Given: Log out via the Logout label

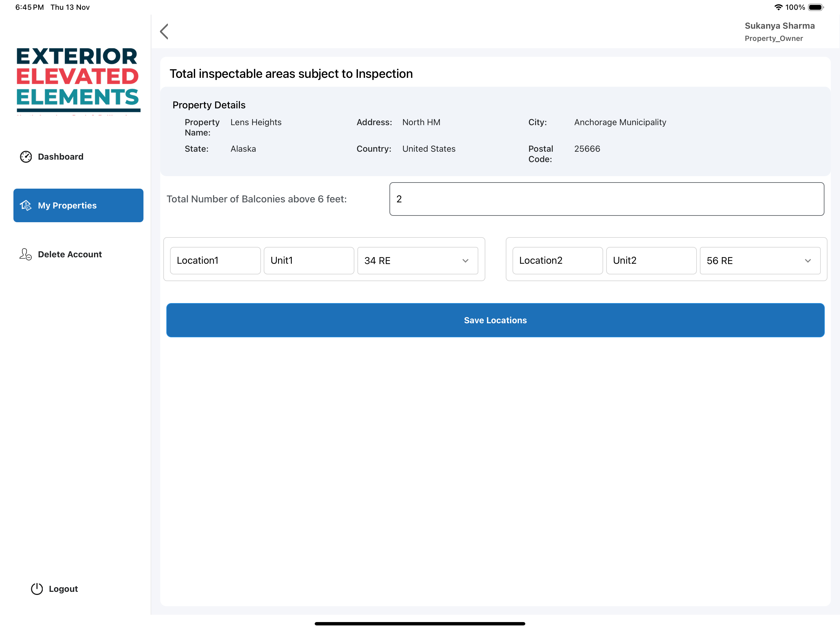Looking at the screenshot, I should point(63,588).
